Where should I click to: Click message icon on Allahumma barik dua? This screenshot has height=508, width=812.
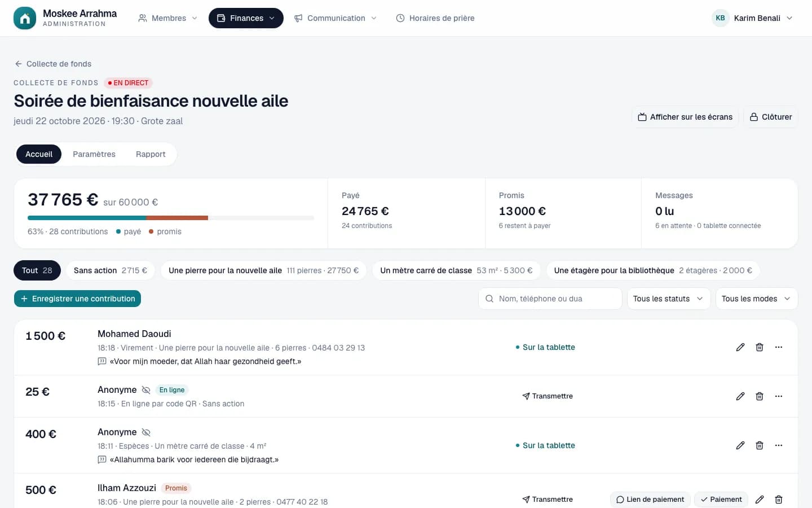(x=102, y=459)
